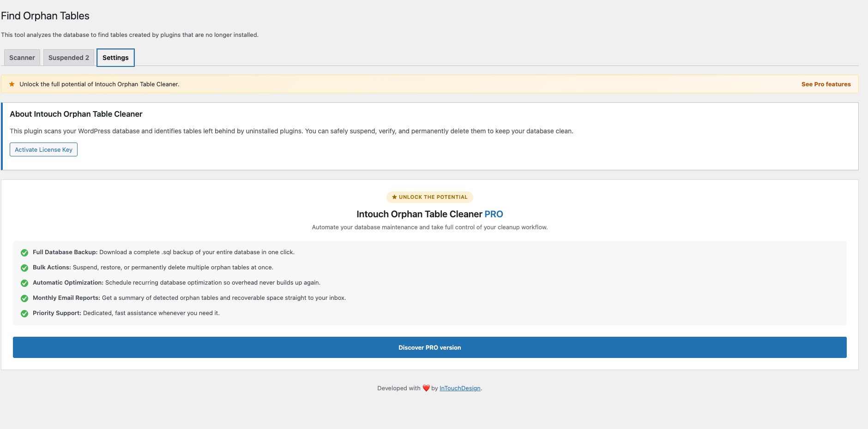Click the 'This plugin scans your WordPress database' paragraph
Image resolution: width=868 pixels, height=429 pixels.
point(291,131)
